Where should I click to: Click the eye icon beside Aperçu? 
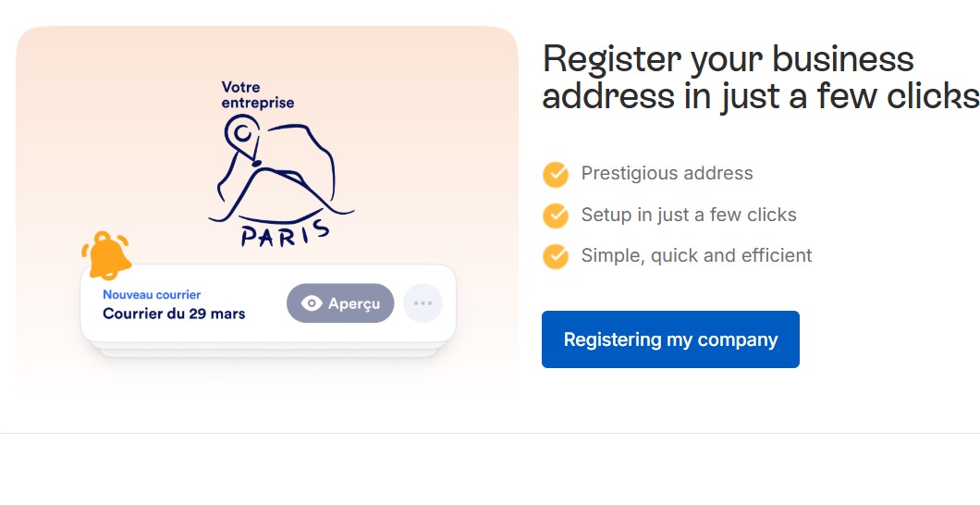click(x=312, y=303)
